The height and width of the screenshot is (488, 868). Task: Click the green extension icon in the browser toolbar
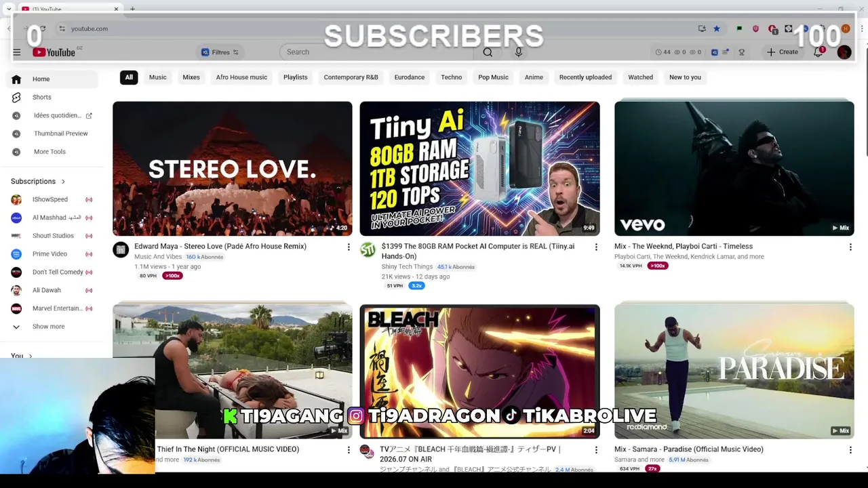739,28
